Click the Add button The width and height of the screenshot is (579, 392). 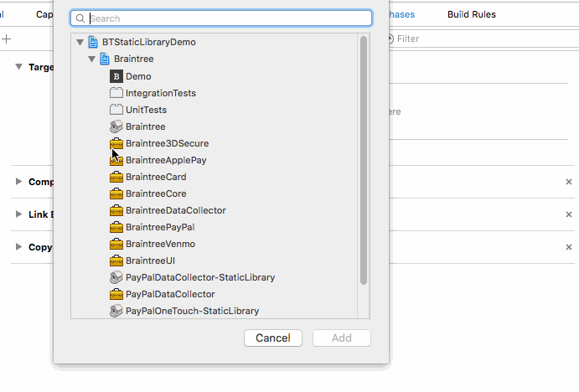[342, 338]
